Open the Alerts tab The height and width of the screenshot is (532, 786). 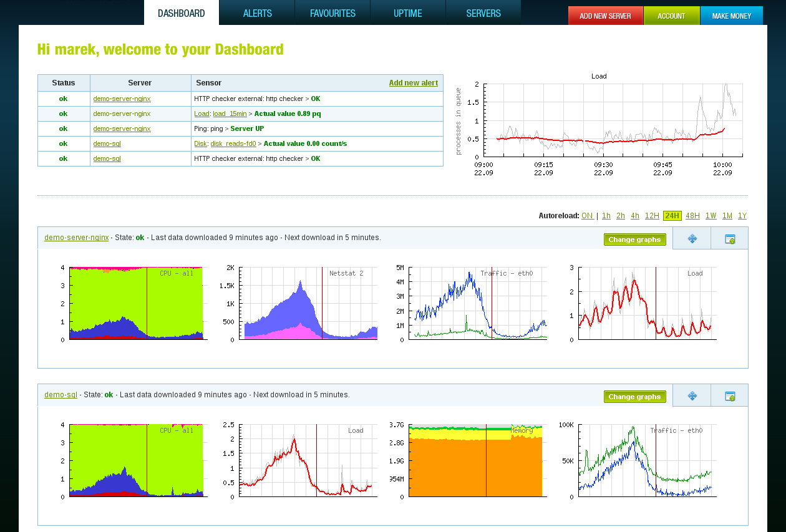click(x=257, y=13)
